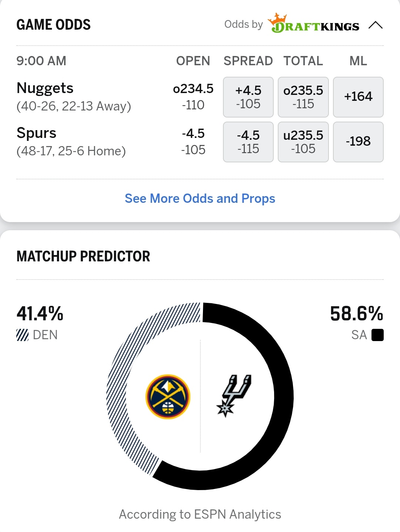
Task: Click the 58.6% SA prediction value
Action: [356, 314]
